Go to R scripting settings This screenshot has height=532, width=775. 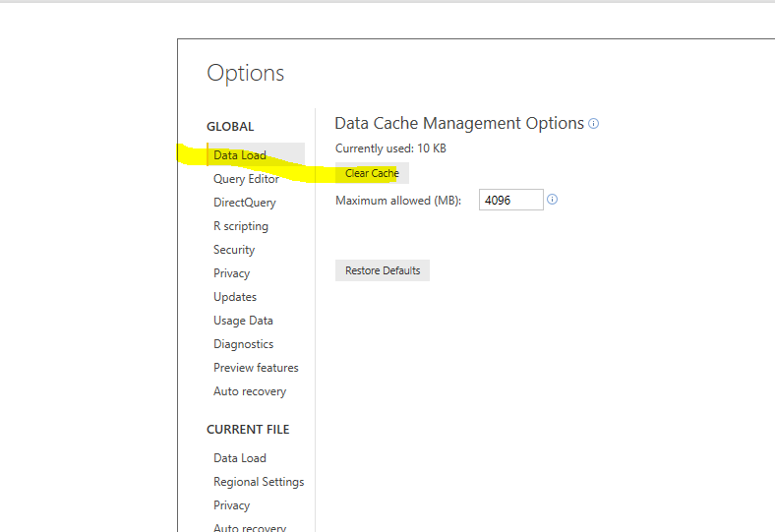point(241,226)
